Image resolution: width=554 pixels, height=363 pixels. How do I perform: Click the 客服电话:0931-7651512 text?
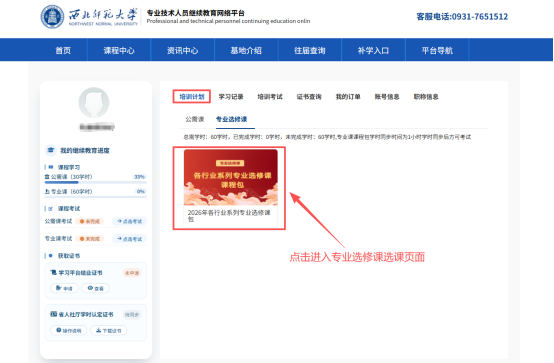click(x=462, y=17)
